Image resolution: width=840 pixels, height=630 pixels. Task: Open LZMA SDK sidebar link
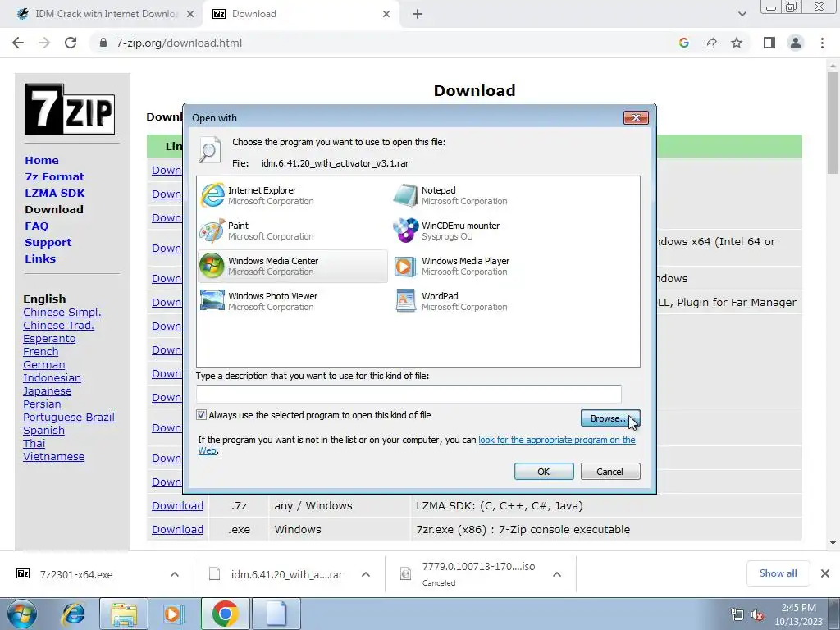click(55, 193)
